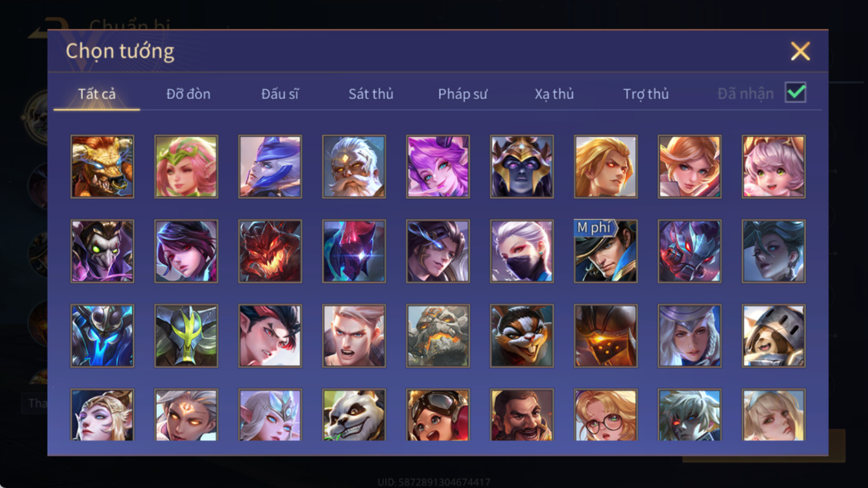Select the Tất cả tab
Screen dimensions: 868x488
(97, 94)
